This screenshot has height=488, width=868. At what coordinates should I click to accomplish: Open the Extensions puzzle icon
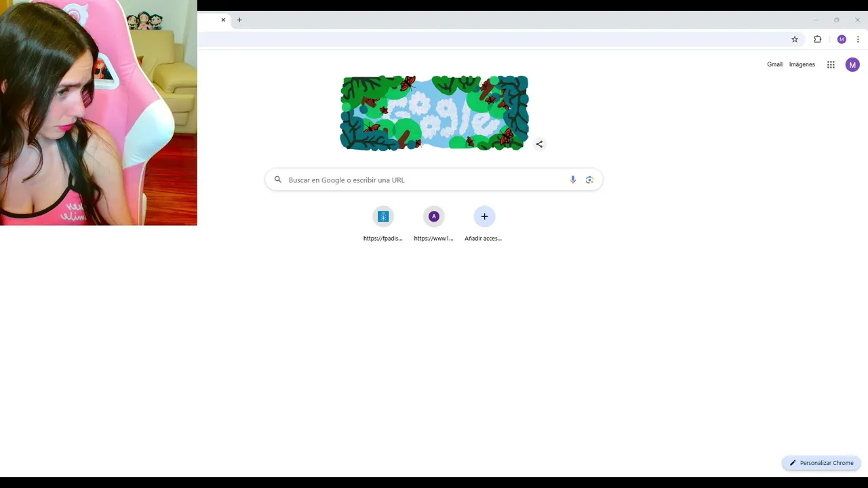tap(817, 39)
